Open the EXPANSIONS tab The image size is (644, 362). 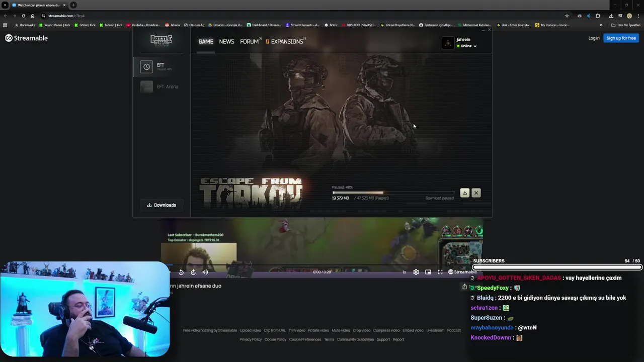click(x=286, y=42)
